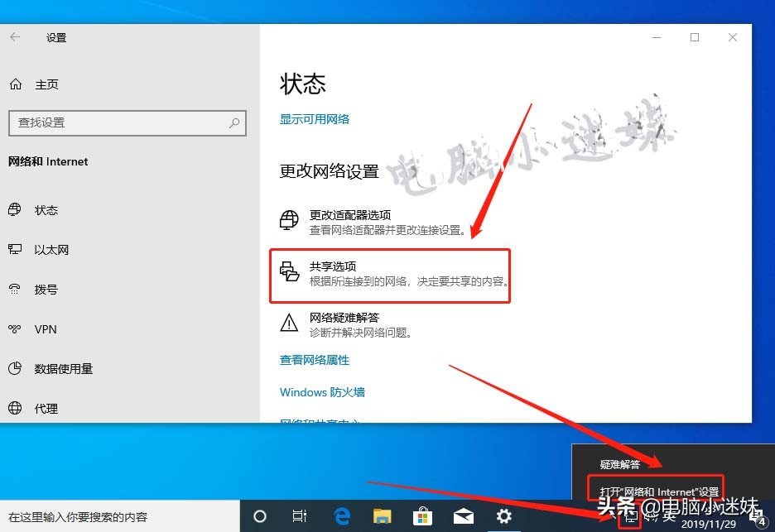
Task: Select the 以太网 (Ethernet) sidebar icon
Action: (15, 250)
